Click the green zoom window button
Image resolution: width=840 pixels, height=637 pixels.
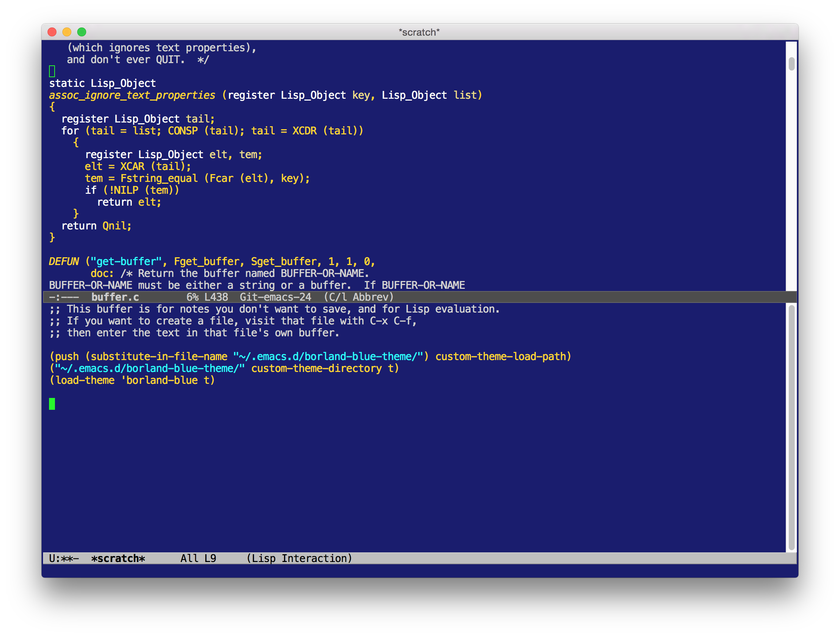pyautogui.click(x=82, y=32)
